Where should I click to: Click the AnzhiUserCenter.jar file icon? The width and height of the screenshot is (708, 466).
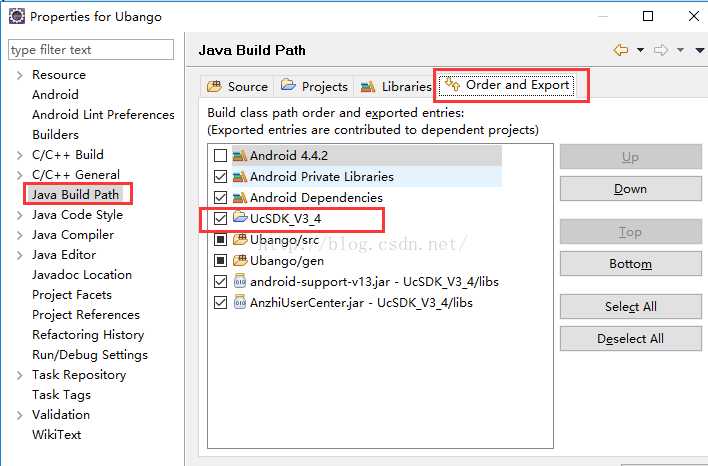(x=240, y=303)
